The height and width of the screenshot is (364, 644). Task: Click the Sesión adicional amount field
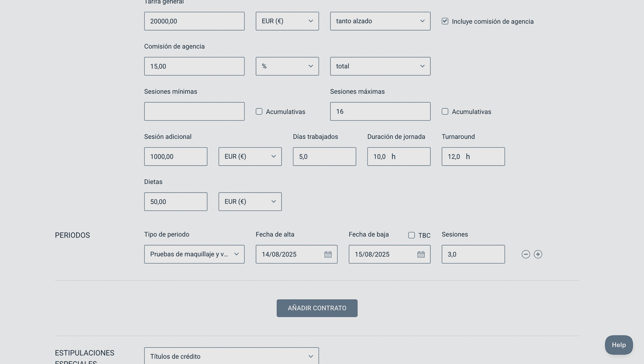175,157
